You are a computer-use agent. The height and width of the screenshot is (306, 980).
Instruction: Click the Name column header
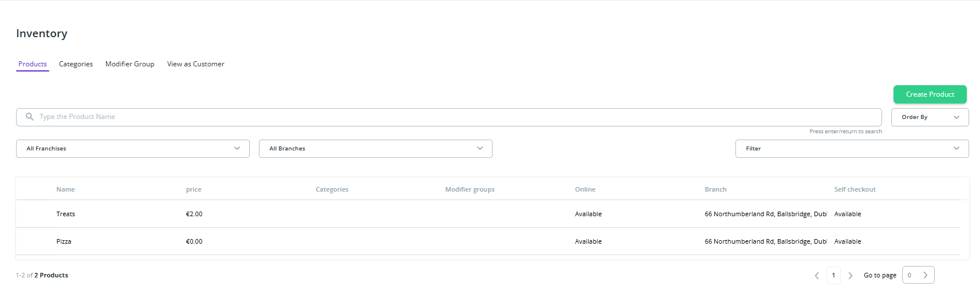point(65,189)
